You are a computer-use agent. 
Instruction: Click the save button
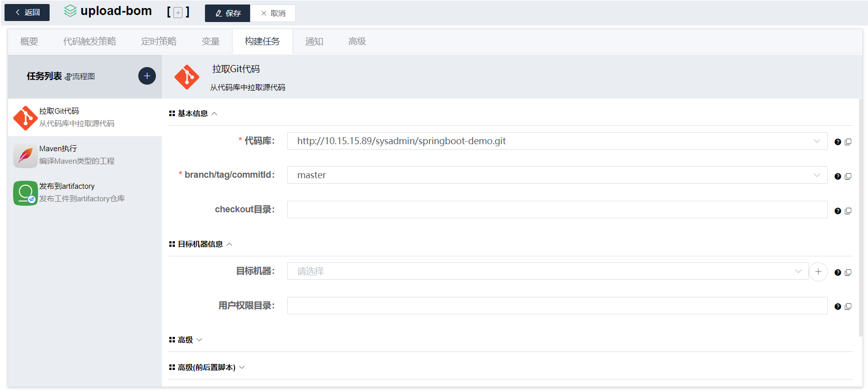228,13
